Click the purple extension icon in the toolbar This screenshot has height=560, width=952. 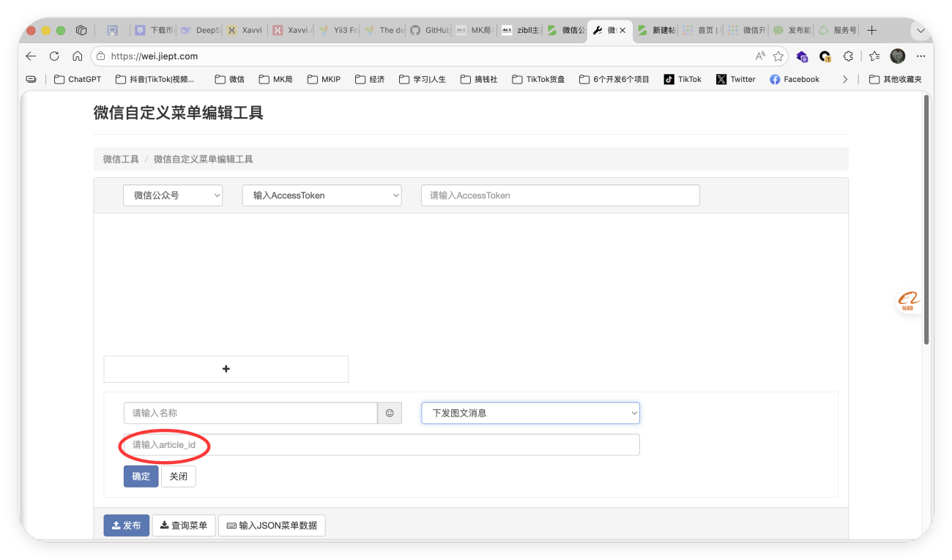801,56
